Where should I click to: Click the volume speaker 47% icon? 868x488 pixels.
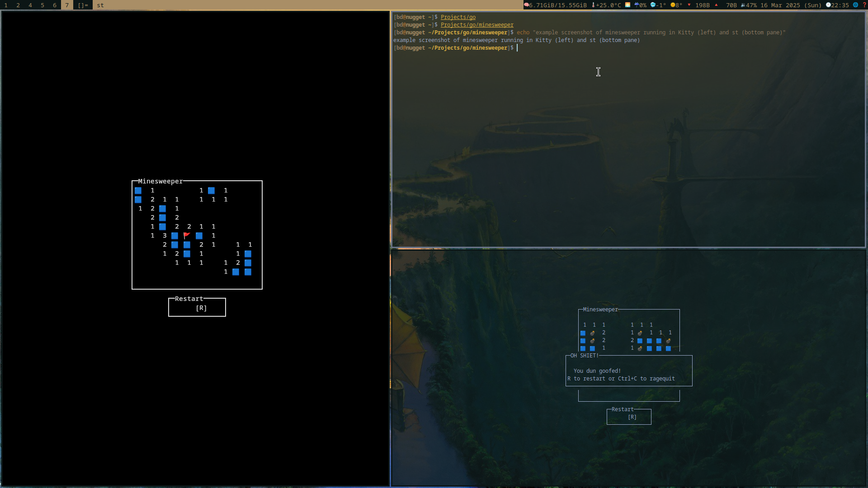pos(743,5)
